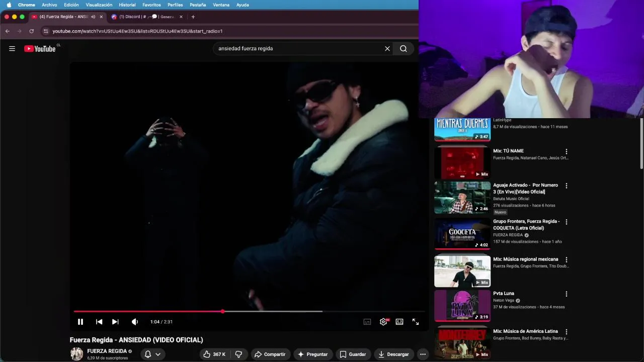644x362 pixels.
Task: Open Mix: Música regional mexicana title
Action: (526, 259)
